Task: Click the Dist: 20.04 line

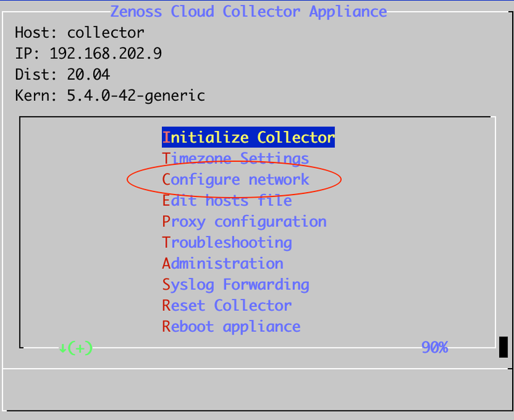Action: coord(62,74)
